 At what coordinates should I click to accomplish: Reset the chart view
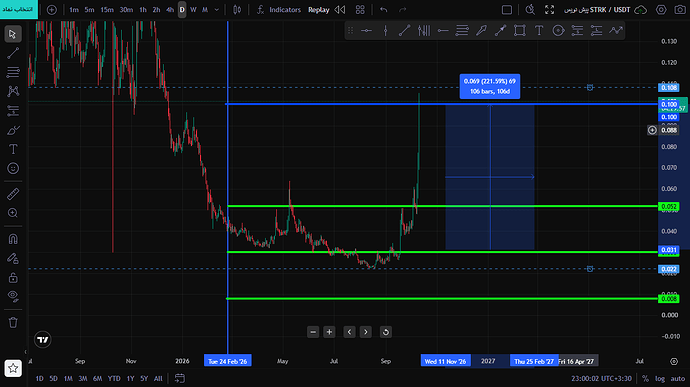click(x=385, y=332)
